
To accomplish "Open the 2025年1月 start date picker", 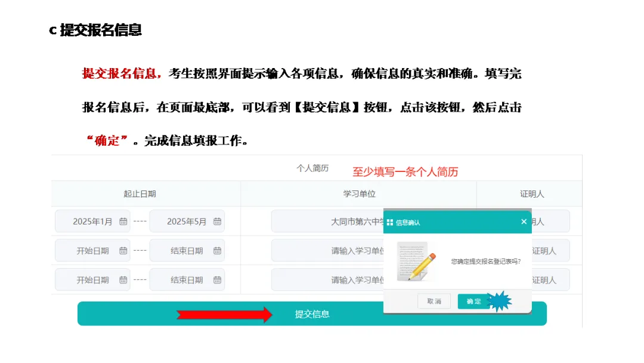I will [x=92, y=221].
